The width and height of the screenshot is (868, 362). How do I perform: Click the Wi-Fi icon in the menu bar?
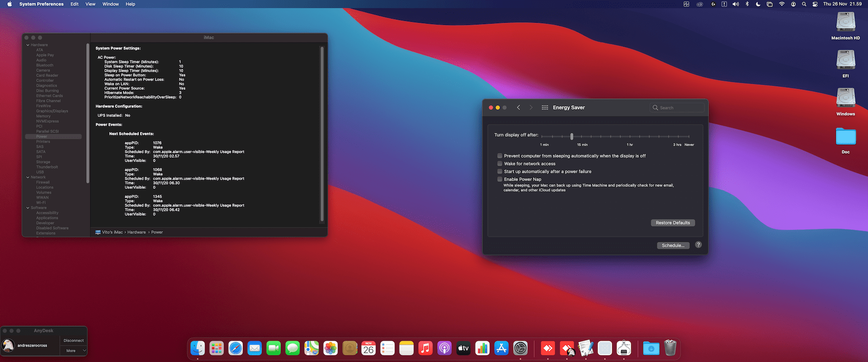pos(782,4)
